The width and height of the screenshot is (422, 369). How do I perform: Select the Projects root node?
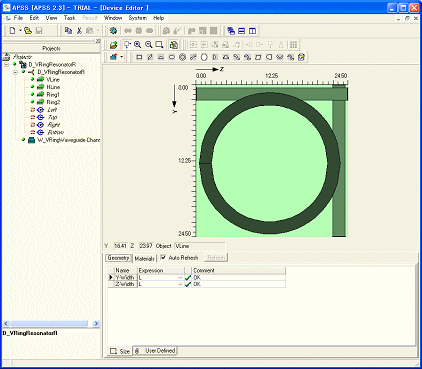[22, 57]
